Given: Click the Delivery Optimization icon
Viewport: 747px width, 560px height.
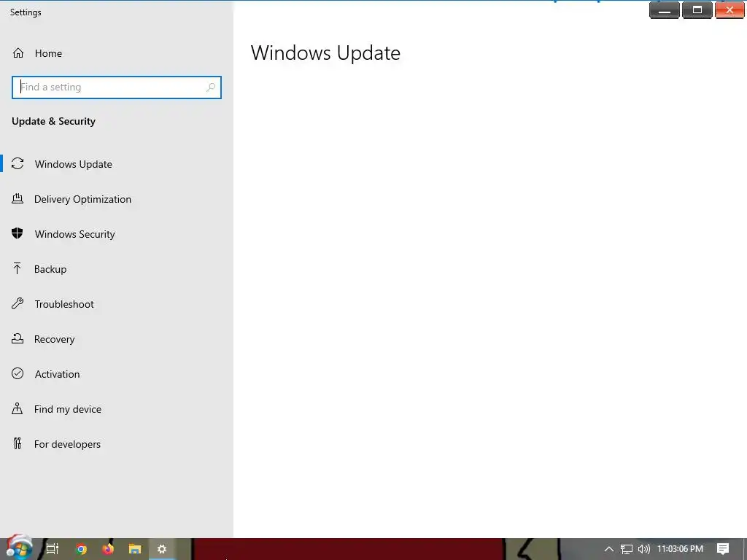Looking at the screenshot, I should tap(18, 198).
